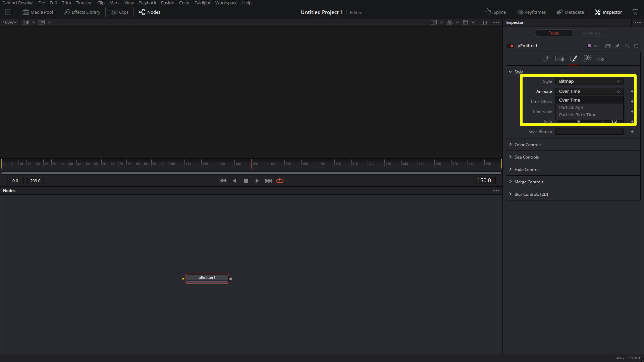Screen dimensions: 644x362
Task: Expand the Blur Controls [2D] section
Action: [x=573, y=194]
